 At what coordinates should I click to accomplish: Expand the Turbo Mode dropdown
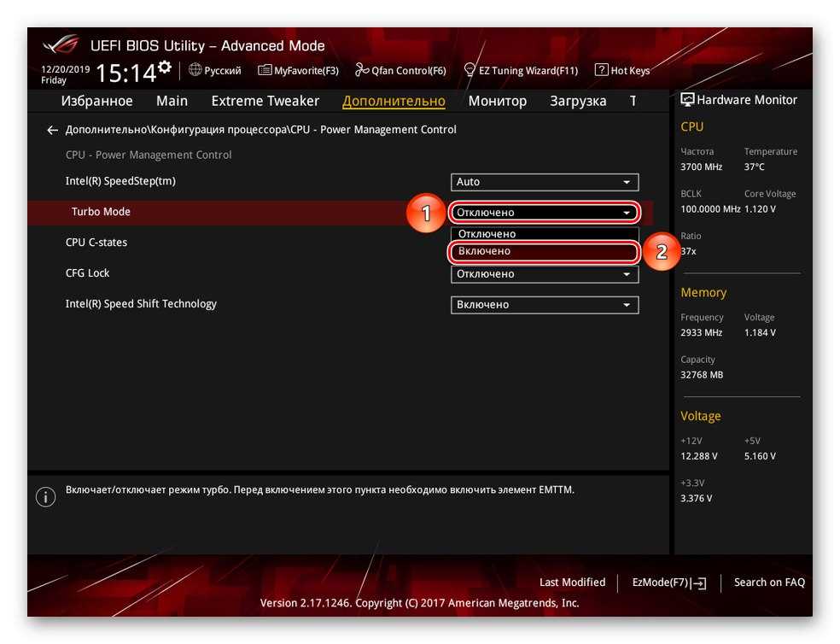[545, 213]
